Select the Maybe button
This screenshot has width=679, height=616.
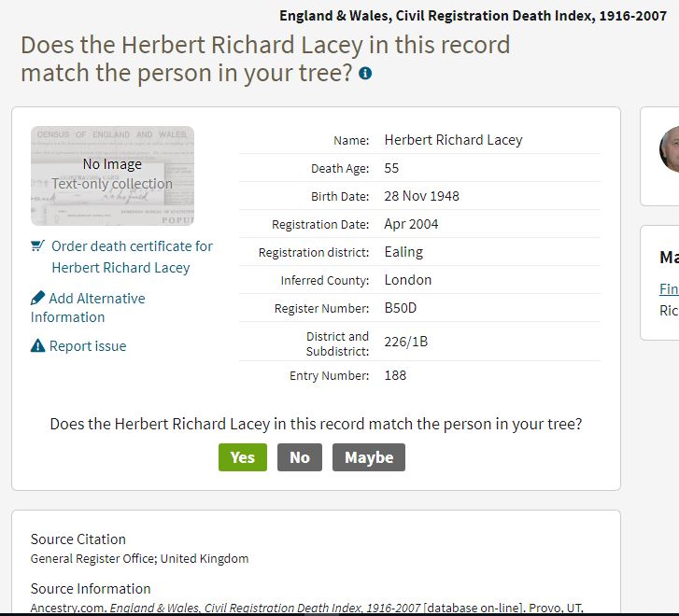369,457
